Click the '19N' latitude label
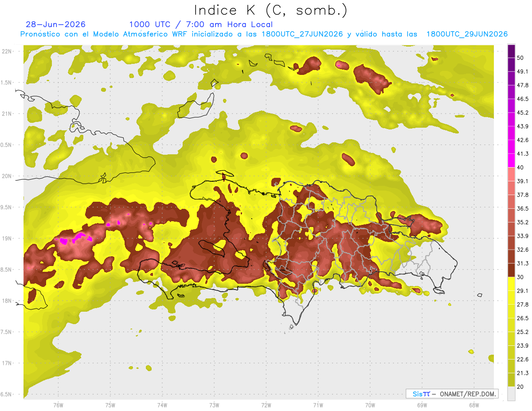Image resolution: width=532 pixels, height=411 pixels. (x=7, y=238)
